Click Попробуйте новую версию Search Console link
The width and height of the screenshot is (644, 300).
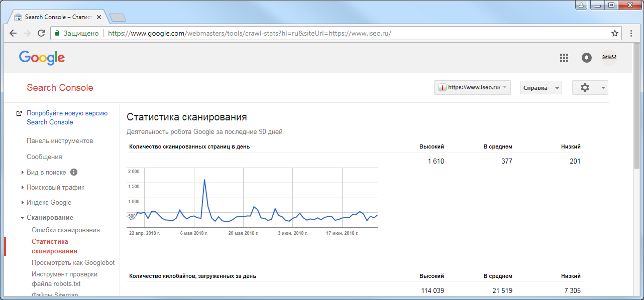click(67, 118)
